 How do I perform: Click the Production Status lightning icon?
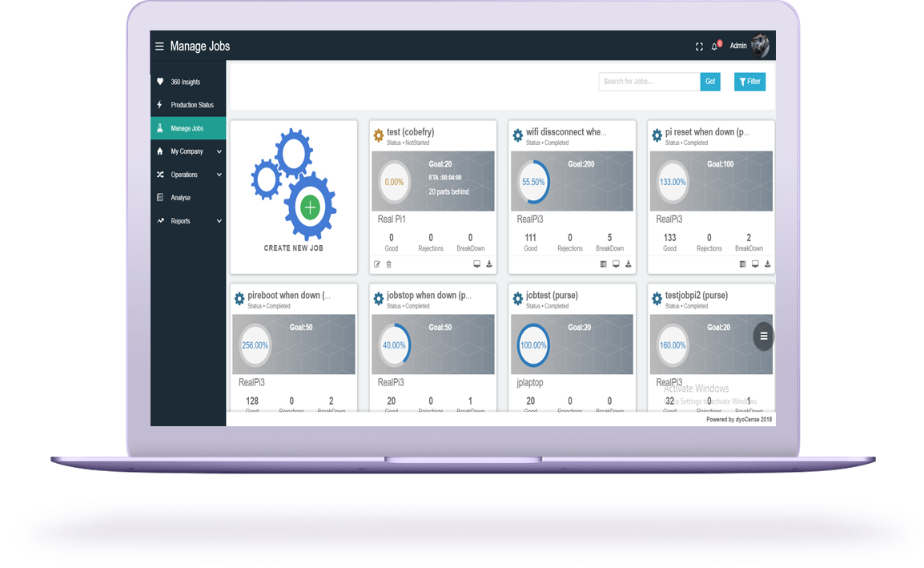click(x=159, y=104)
